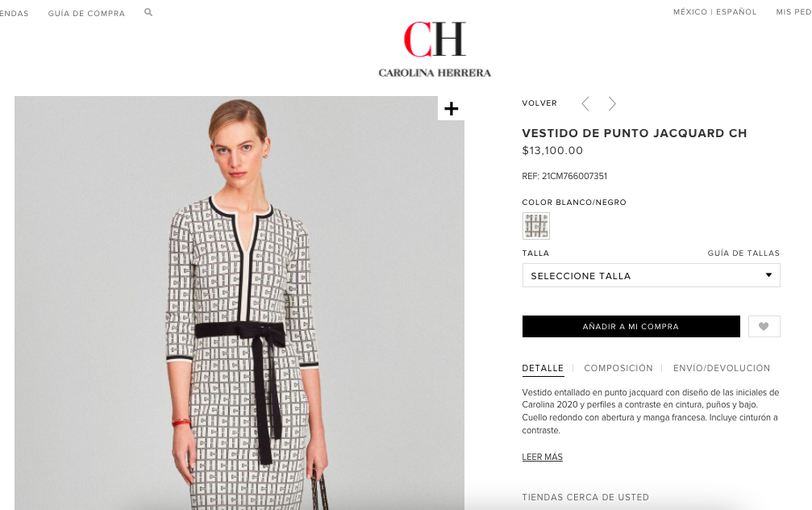The width and height of the screenshot is (812, 510).
Task: Expand description with Leer Más
Action: tap(542, 457)
